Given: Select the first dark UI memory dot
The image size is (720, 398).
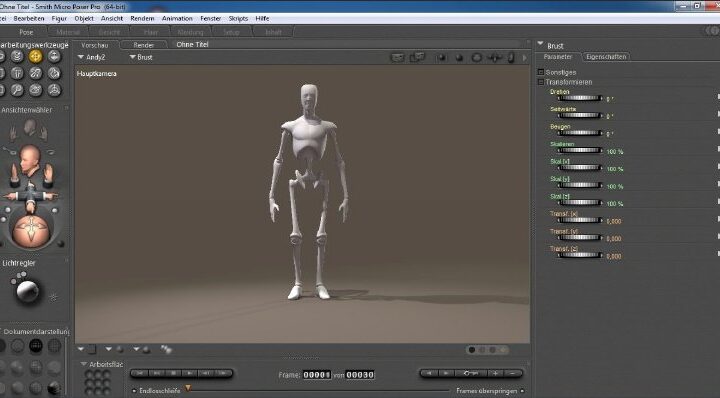Looking at the screenshot, I should tap(472, 350).
